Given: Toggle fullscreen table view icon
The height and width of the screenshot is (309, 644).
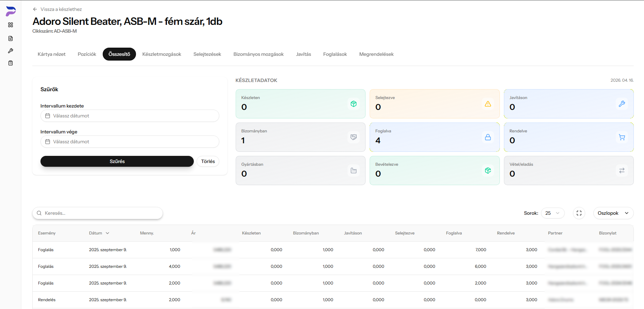Looking at the screenshot, I should tap(579, 213).
